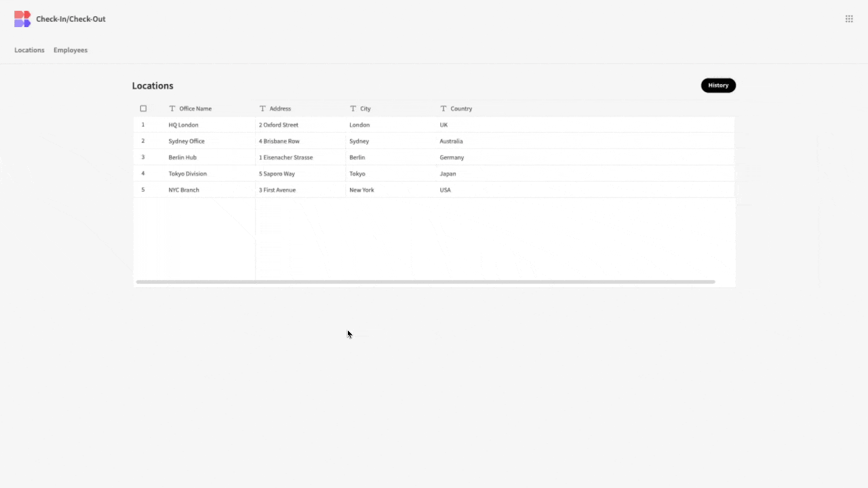Select the Berlin city cell
The width and height of the screenshot is (868, 488).
(391, 157)
